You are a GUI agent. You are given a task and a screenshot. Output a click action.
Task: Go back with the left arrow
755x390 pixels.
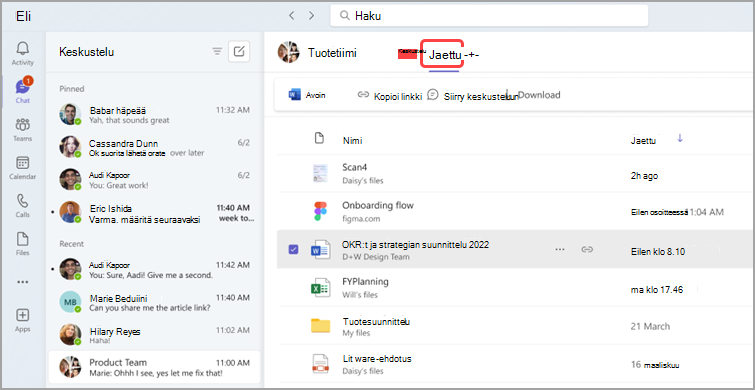click(x=291, y=15)
